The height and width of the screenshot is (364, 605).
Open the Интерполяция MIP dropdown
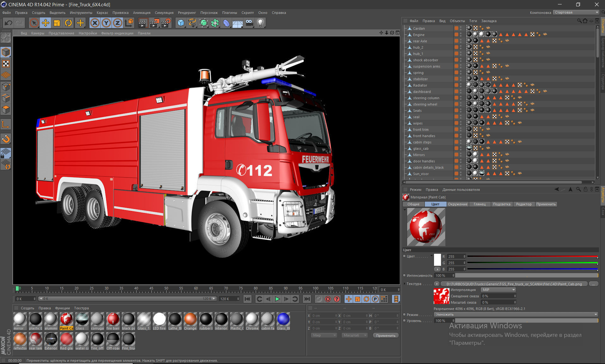tap(498, 290)
